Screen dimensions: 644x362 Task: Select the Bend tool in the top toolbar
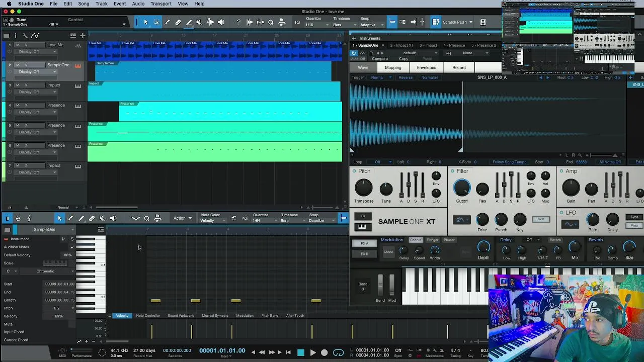[x=210, y=22]
